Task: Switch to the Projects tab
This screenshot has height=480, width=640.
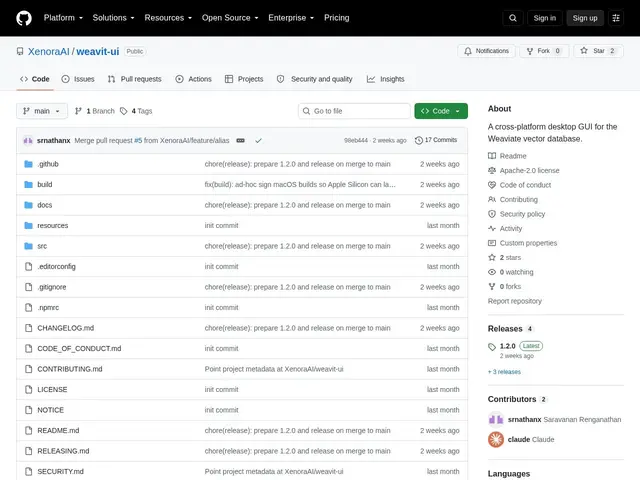Action: (244, 79)
